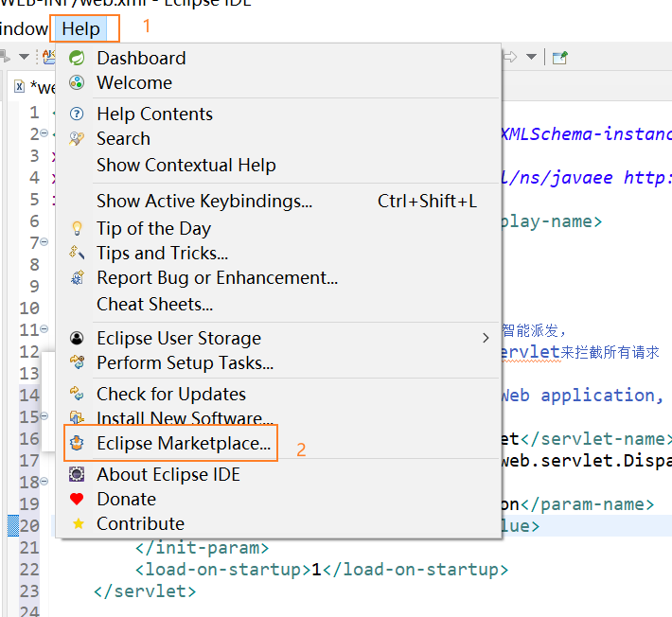Collapse the fold marker on line 2
Screen dimensions: 672x617
(44, 133)
